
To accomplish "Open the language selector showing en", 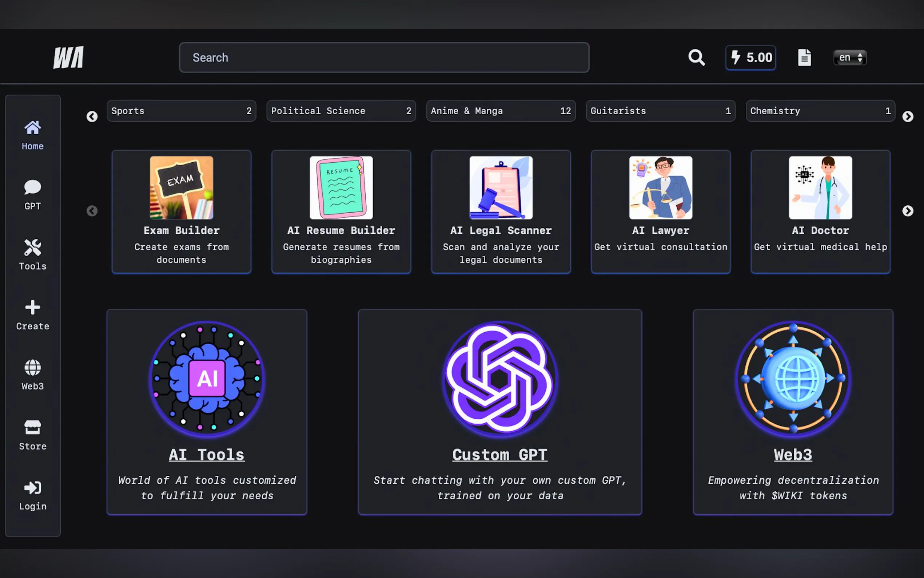I will [849, 57].
